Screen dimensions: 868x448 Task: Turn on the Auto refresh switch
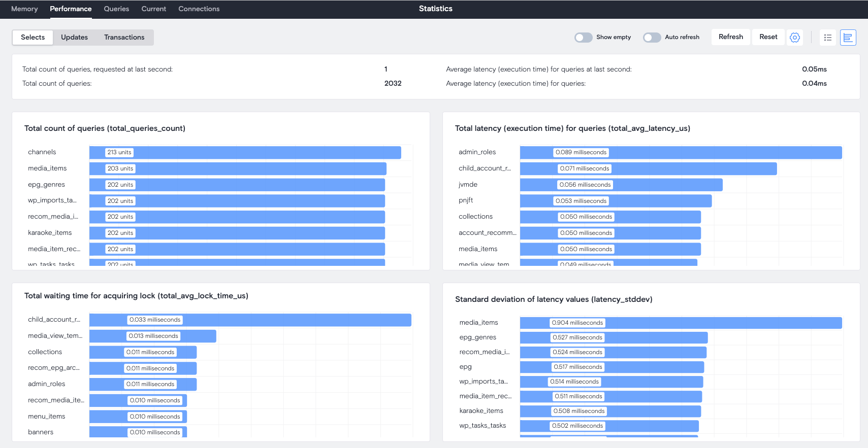[x=652, y=38]
